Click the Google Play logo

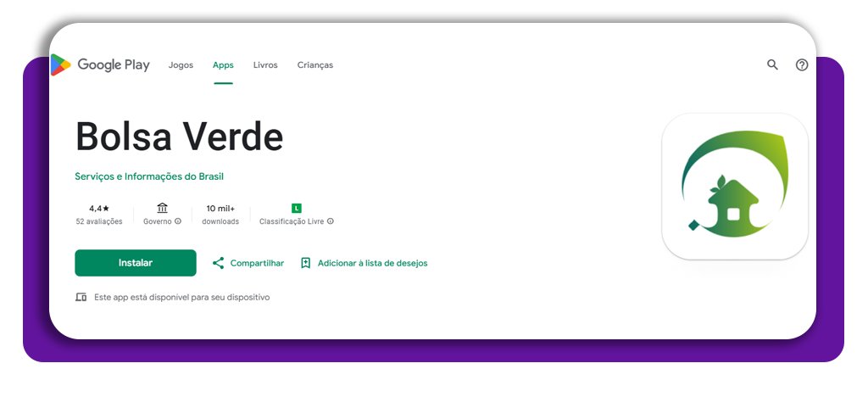99,65
